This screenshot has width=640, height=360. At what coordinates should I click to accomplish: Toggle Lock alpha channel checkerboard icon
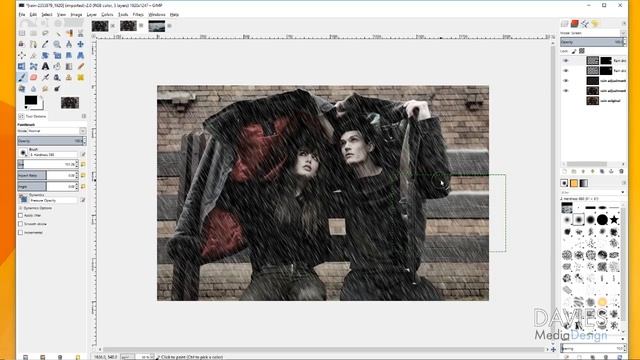[582, 51]
